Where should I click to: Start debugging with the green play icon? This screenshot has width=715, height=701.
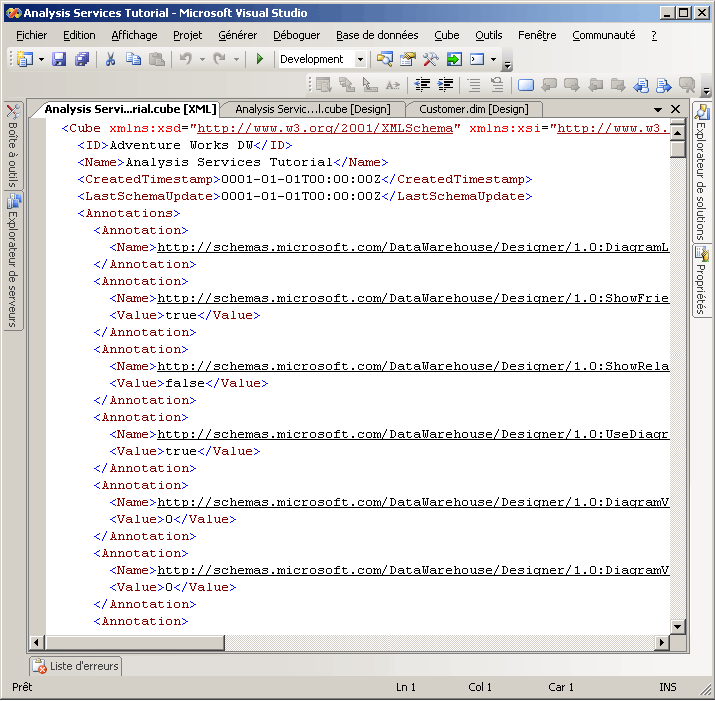260,59
